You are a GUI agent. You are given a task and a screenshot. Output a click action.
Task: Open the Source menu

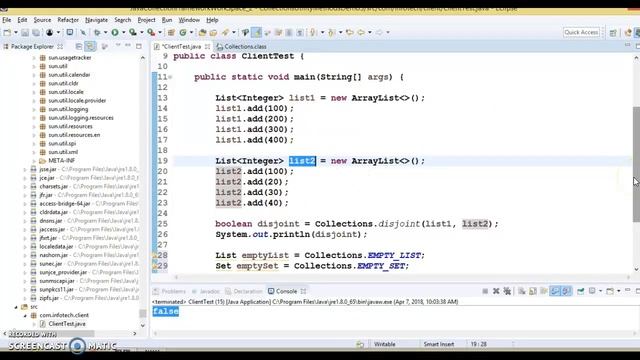[42, 20]
